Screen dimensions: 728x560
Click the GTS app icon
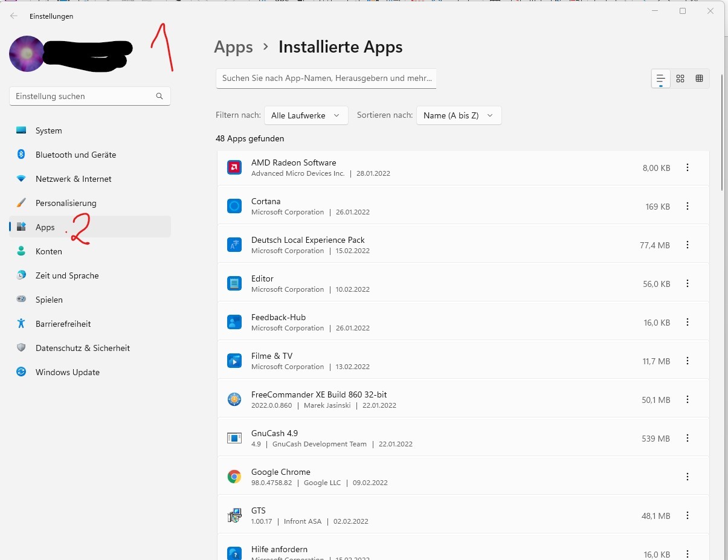pyautogui.click(x=234, y=515)
